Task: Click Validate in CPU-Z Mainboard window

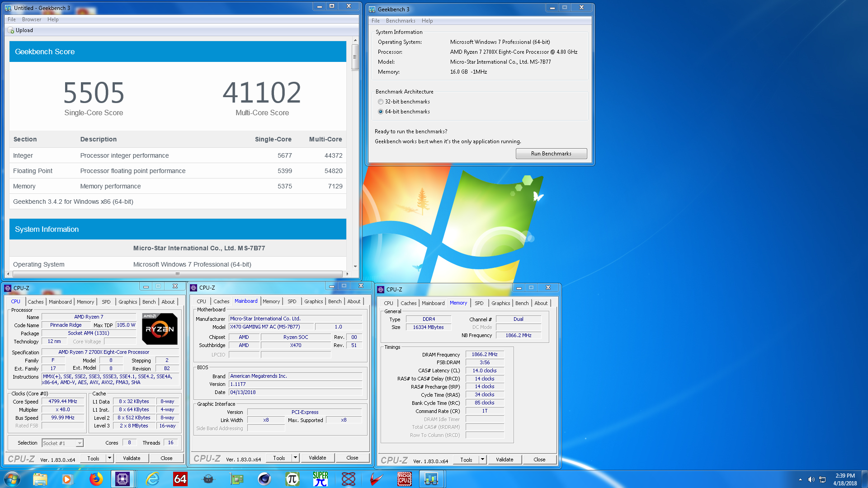Action: [317, 458]
